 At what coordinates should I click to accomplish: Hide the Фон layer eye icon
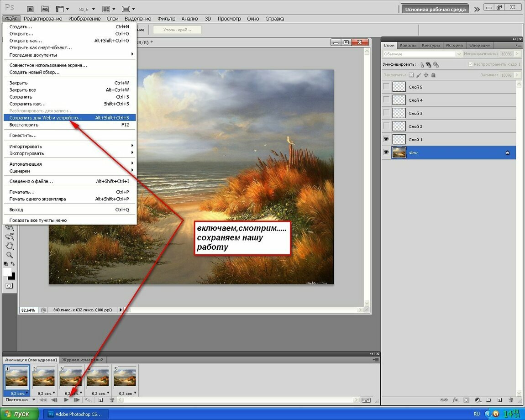(x=386, y=152)
